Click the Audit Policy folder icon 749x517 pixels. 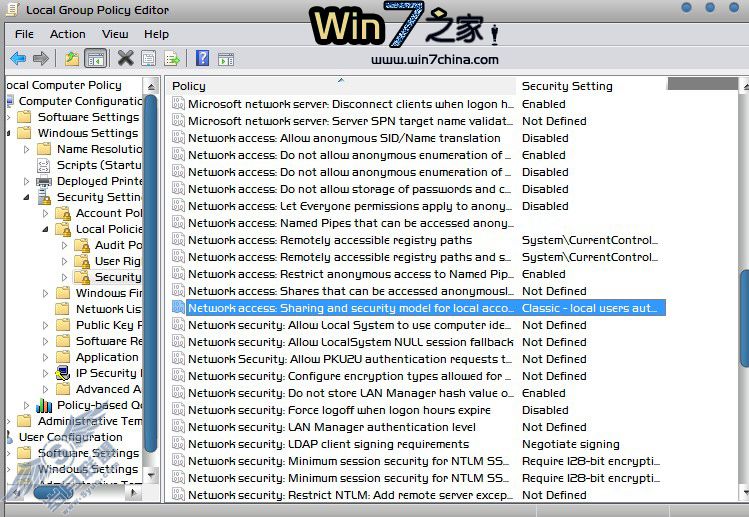[x=82, y=246]
